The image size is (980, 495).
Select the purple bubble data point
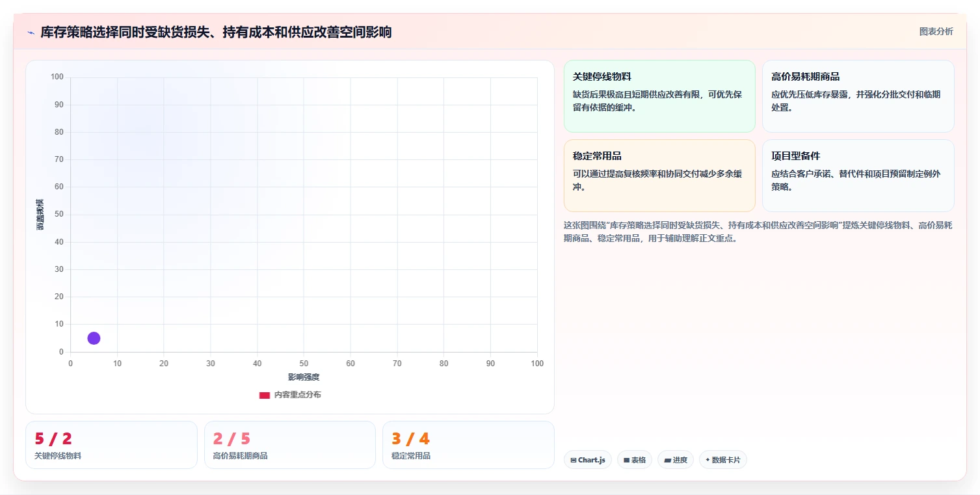tap(94, 338)
